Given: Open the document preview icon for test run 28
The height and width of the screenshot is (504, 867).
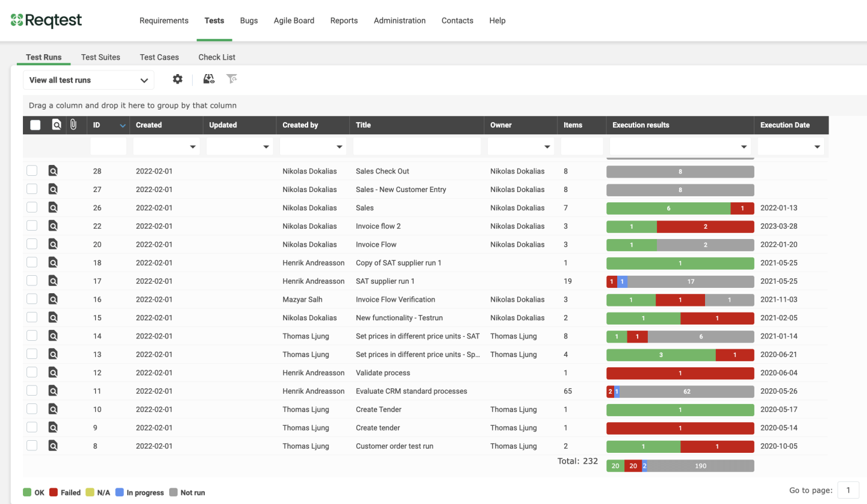Looking at the screenshot, I should 54,170.
